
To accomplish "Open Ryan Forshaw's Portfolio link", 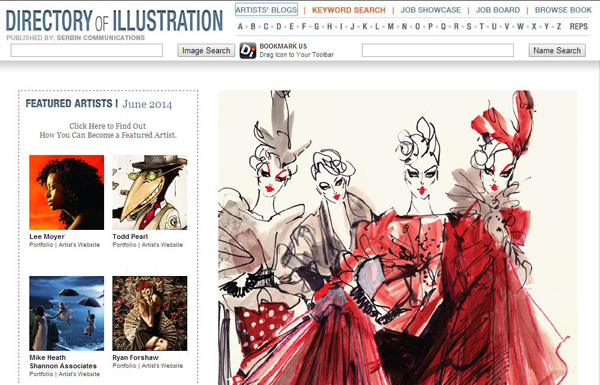I will (124, 365).
